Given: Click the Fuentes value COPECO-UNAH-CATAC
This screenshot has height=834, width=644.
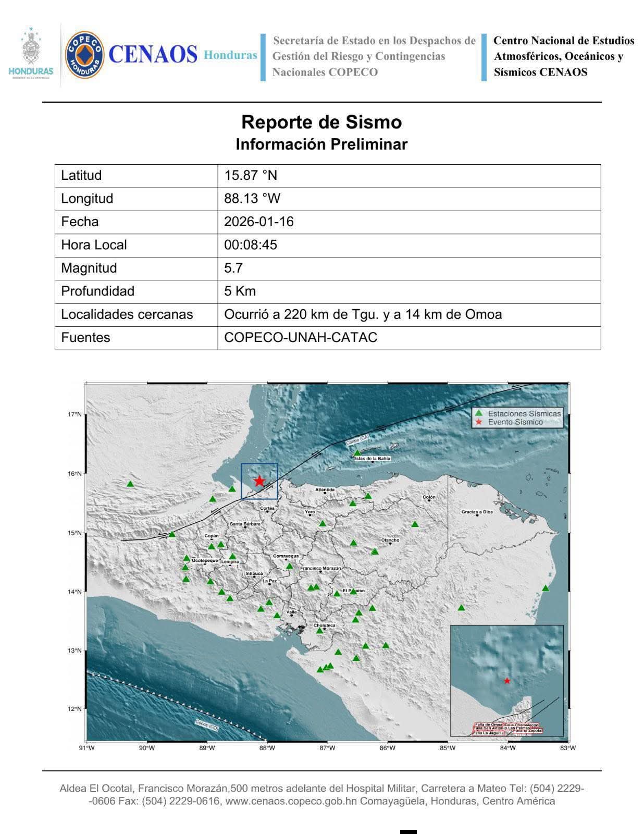Looking at the screenshot, I should pyautogui.click(x=301, y=337).
